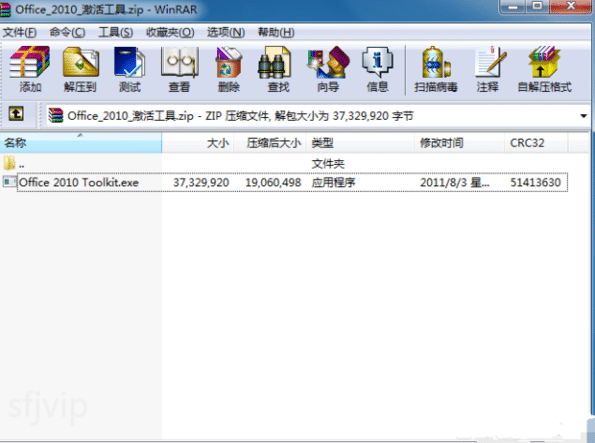Open the 文件(F) menu
Viewport: 595px width, 443px height.
coord(19,32)
